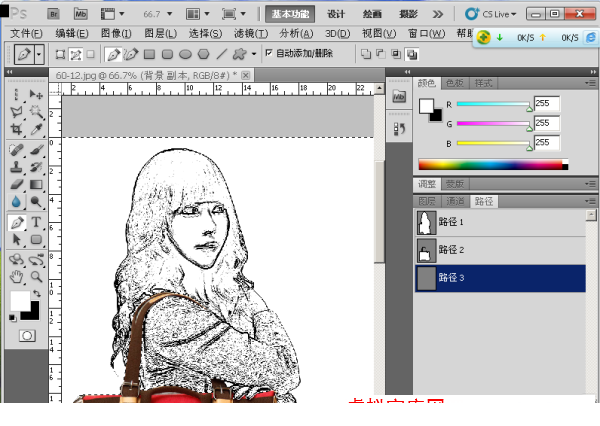
Task: Enable Subtract from path area option
Action: pyautogui.click(x=381, y=54)
